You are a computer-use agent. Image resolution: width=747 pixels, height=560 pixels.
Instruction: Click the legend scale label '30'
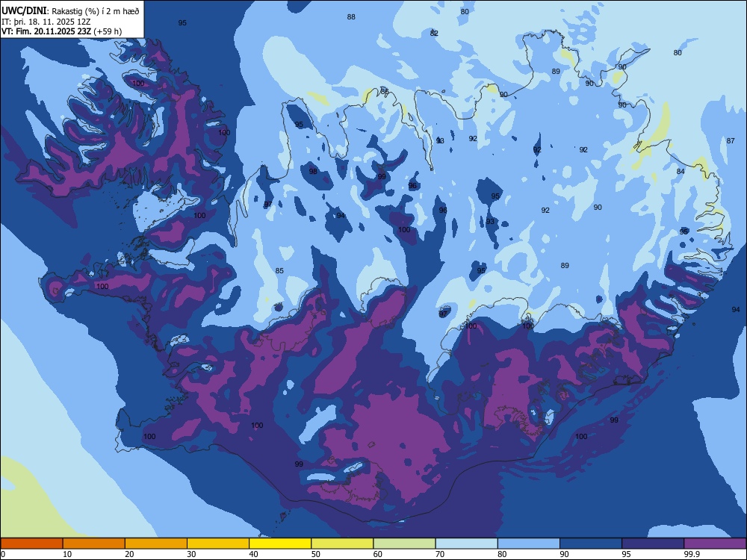pos(191,554)
